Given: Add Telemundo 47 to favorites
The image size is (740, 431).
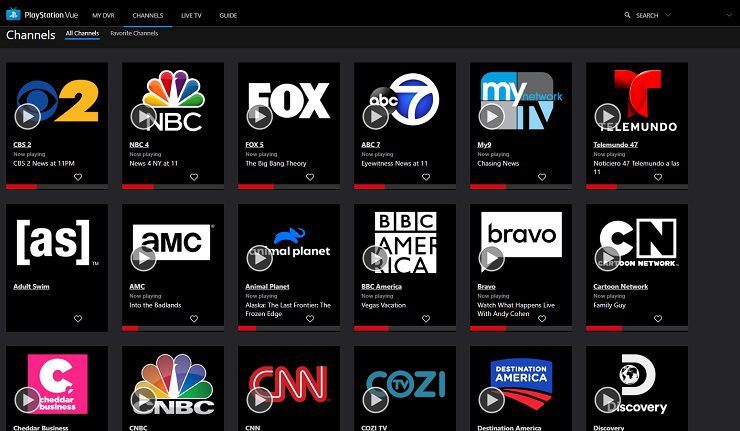Looking at the screenshot, I should tap(658, 177).
